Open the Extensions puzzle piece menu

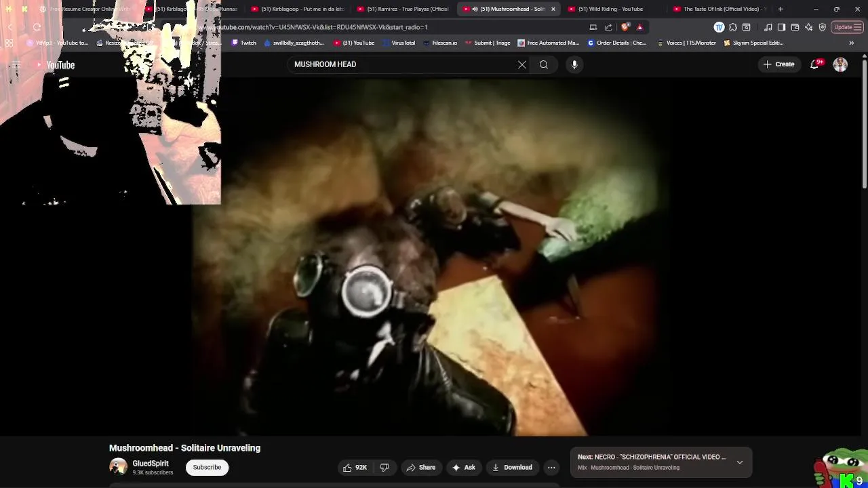coord(733,27)
